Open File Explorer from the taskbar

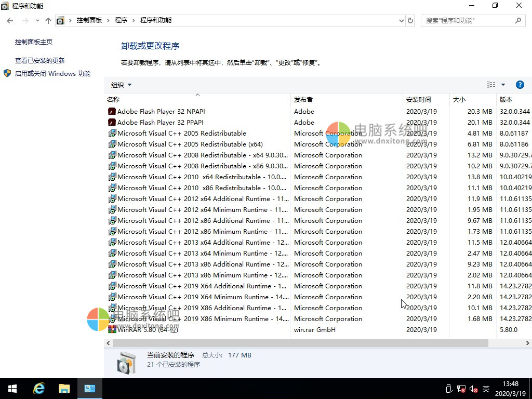point(64,388)
